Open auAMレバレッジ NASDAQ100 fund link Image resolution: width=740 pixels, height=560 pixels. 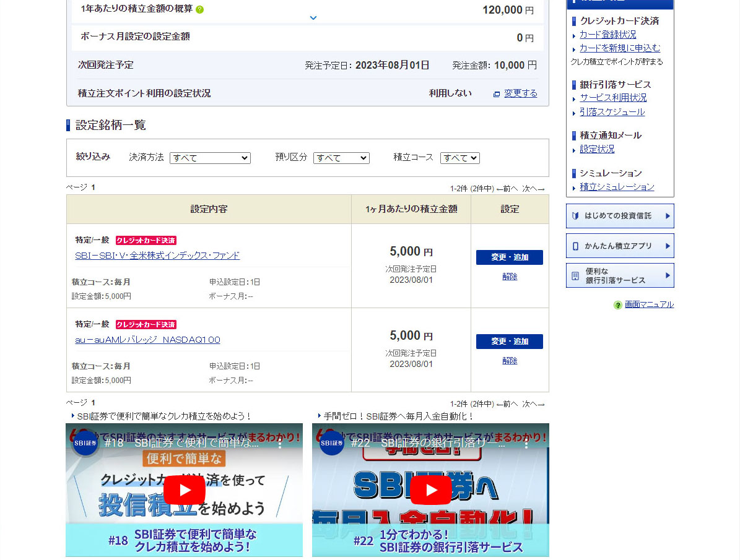(147, 340)
